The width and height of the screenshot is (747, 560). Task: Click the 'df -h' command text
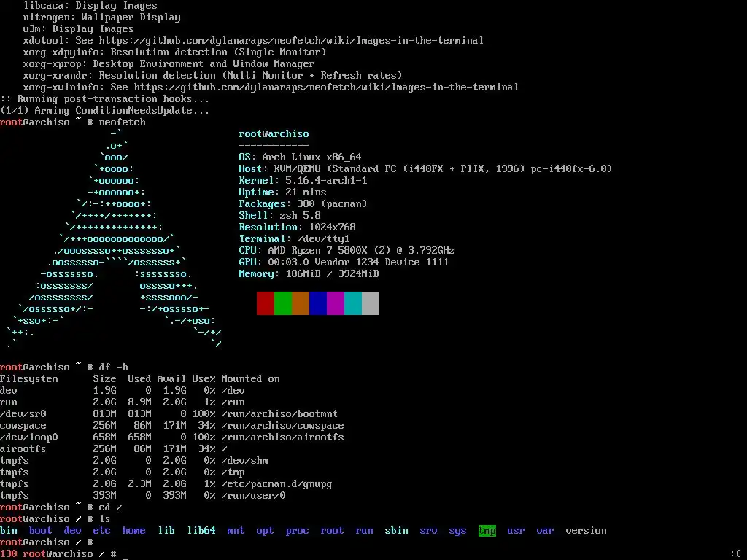113,367
